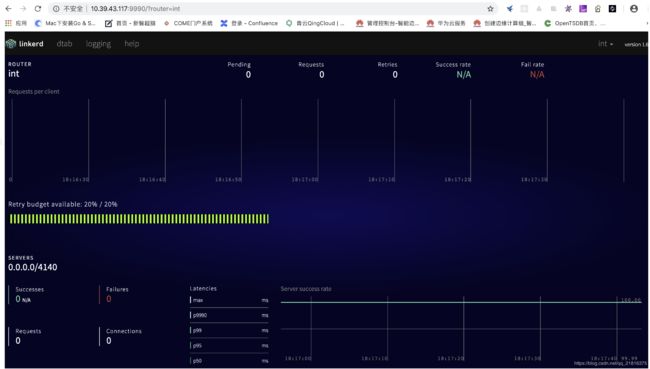Screen dimensions: 650x369
Task: Reload the page
Action: click(38, 8)
